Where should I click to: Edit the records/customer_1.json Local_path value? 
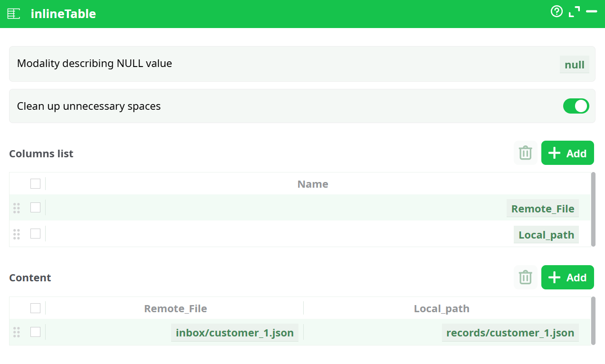pos(510,332)
